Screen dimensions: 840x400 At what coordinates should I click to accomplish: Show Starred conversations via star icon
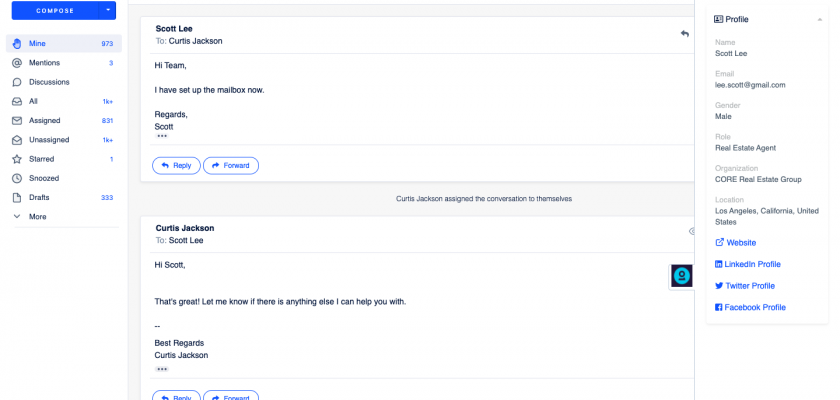pyautogui.click(x=17, y=159)
